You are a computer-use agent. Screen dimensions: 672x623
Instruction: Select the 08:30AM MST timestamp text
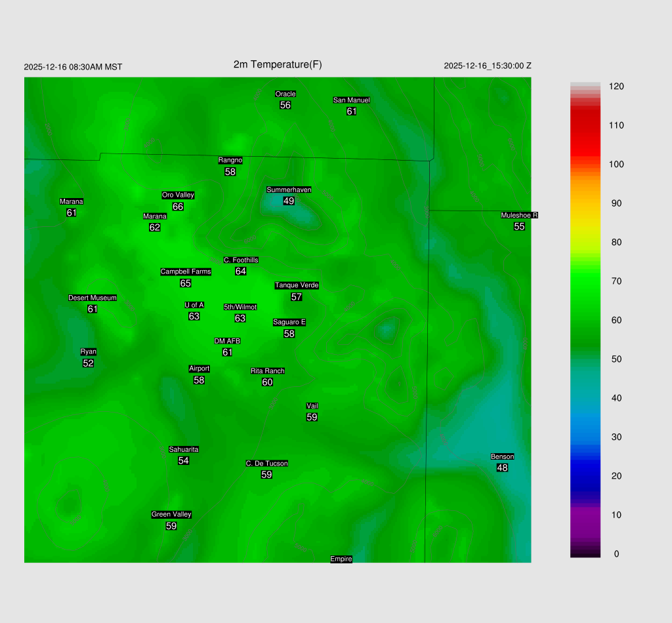(x=73, y=67)
